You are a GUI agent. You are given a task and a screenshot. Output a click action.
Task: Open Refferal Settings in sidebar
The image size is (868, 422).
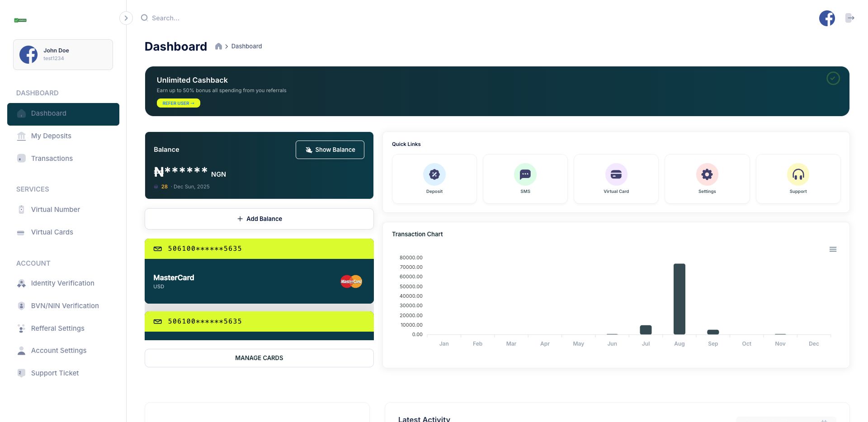(x=63, y=328)
